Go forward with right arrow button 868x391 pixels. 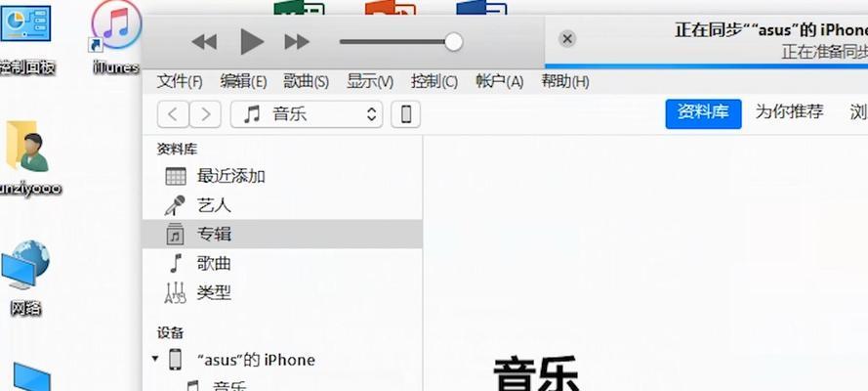pos(205,114)
